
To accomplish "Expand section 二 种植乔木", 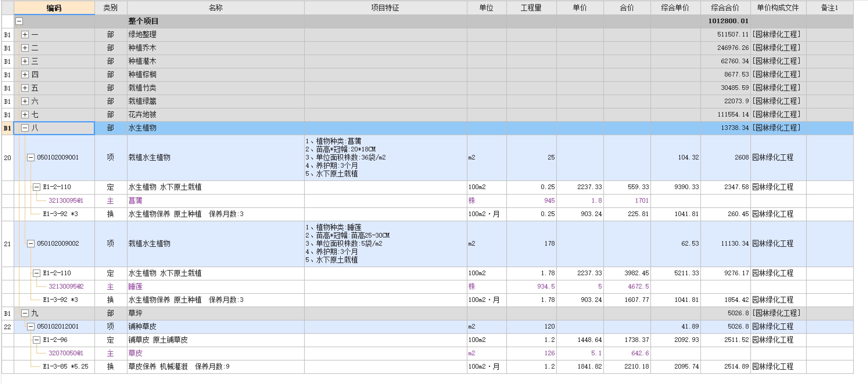I will tap(25, 48).
